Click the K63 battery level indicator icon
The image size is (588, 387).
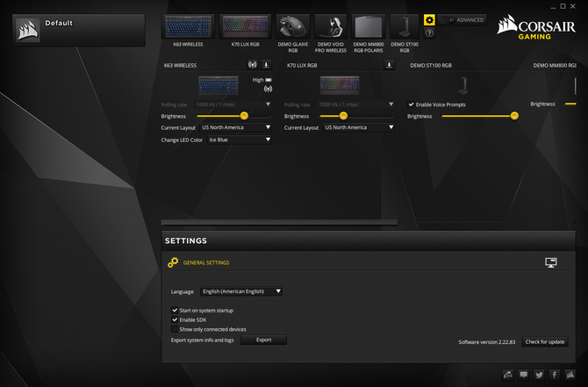coord(269,80)
